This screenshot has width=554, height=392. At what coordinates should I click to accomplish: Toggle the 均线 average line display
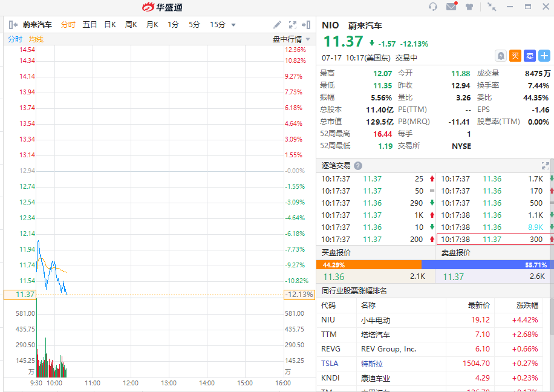[x=36, y=39]
